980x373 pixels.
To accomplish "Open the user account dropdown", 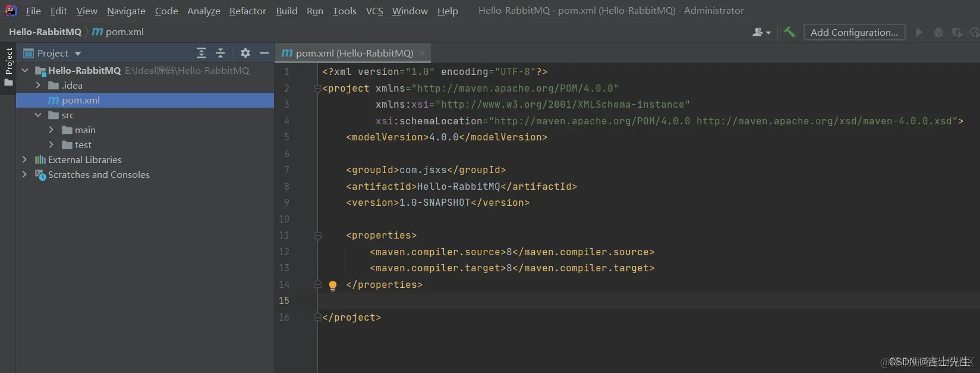I will coord(761,32).
